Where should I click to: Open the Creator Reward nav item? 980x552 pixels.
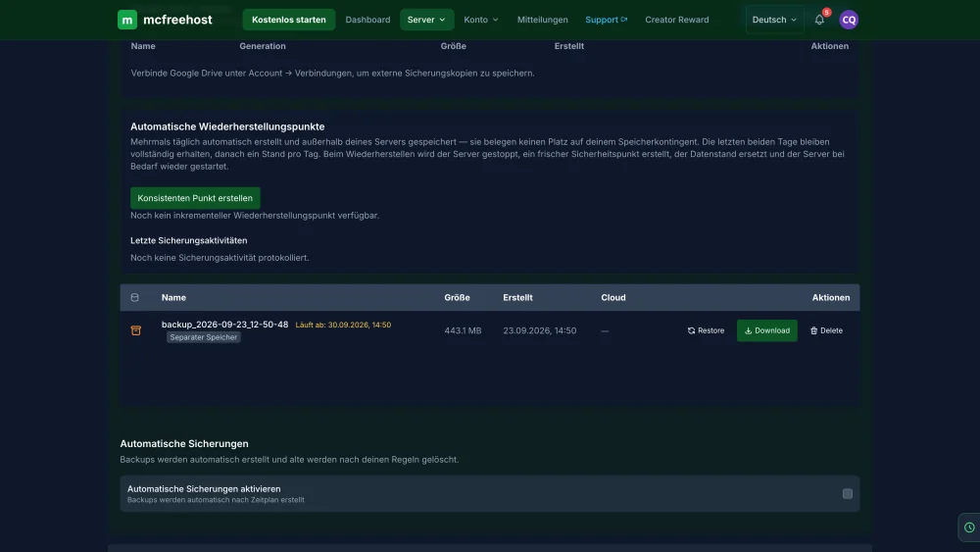[x=677, y=20]
